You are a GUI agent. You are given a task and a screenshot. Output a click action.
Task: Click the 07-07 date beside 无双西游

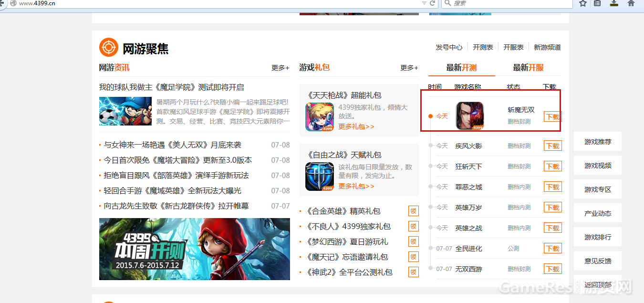point(444,269)
